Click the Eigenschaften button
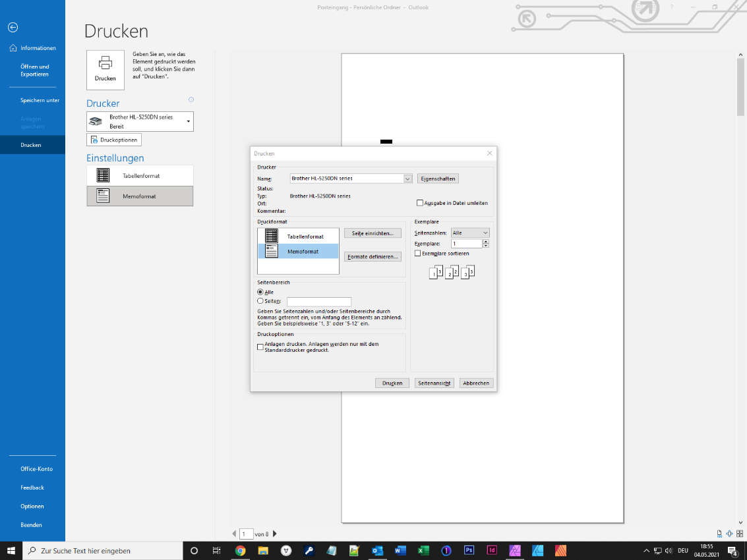This screenshot has height=560, width=747. pyautogui.click(x=437, y=179)
